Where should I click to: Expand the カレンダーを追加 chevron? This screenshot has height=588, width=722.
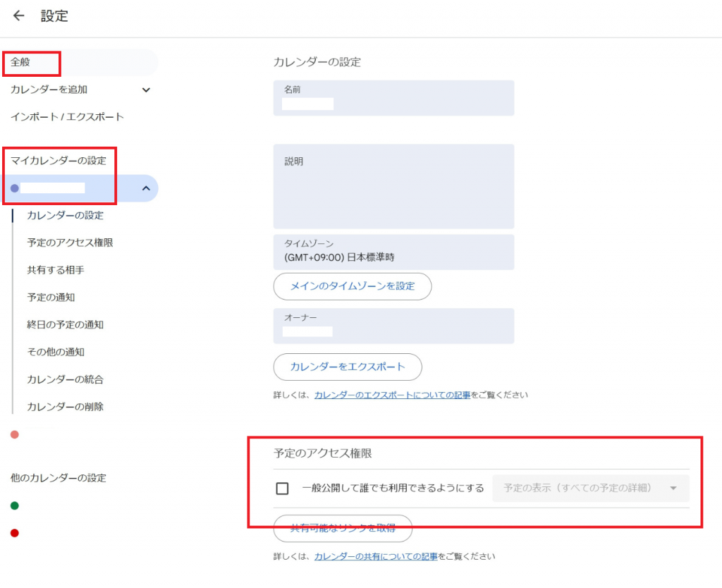click(x=146, y=90)
